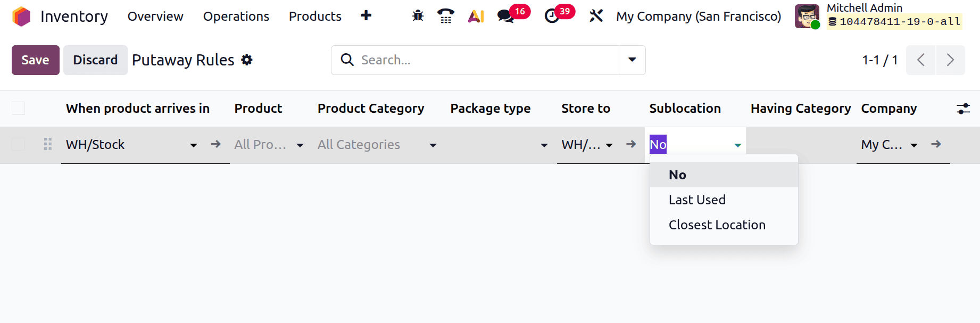Screen dimensions: 980x323
Task: Select the header select-all checkbox
Action: (x=18, y=108)
